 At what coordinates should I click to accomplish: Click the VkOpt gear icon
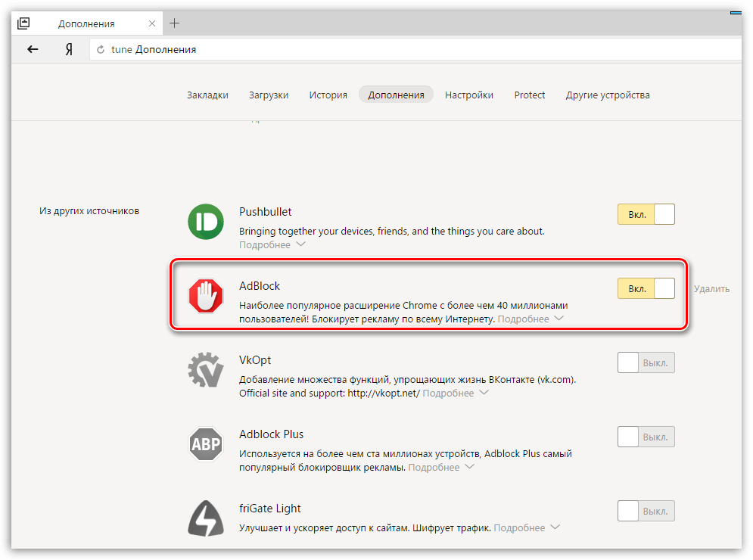(x=206, y=370)
